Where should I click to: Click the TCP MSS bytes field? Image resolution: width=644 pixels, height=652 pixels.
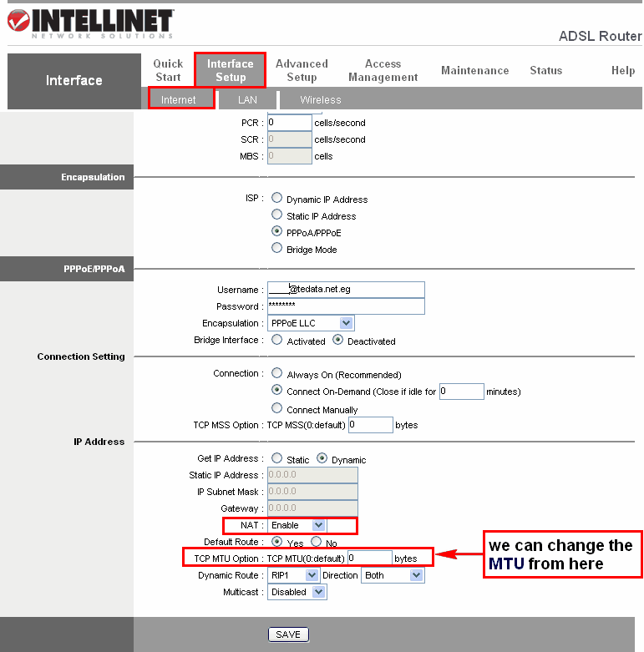point(371,425)
